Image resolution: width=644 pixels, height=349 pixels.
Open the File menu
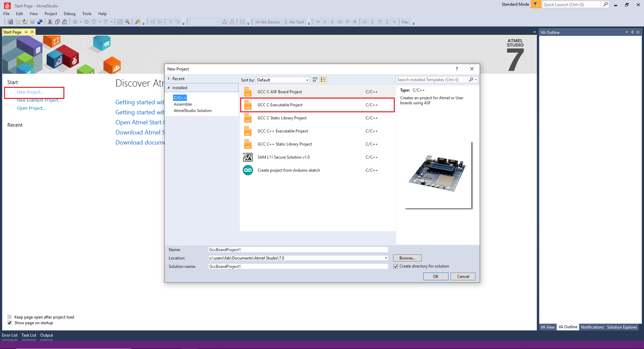[x=6, y=14]
